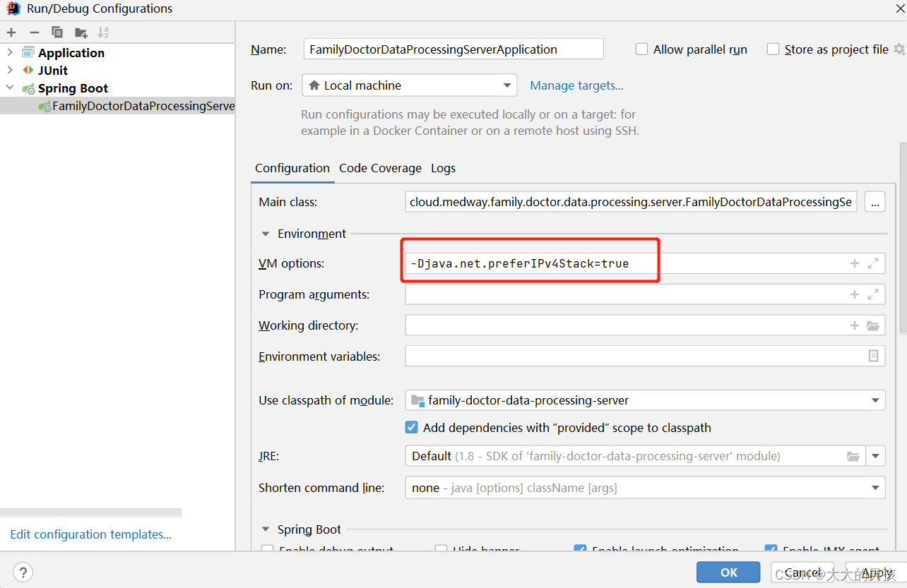The width and height of the screenshot is (907, 588).
Task: Create a new configuration folder
Action: [79, 32]
